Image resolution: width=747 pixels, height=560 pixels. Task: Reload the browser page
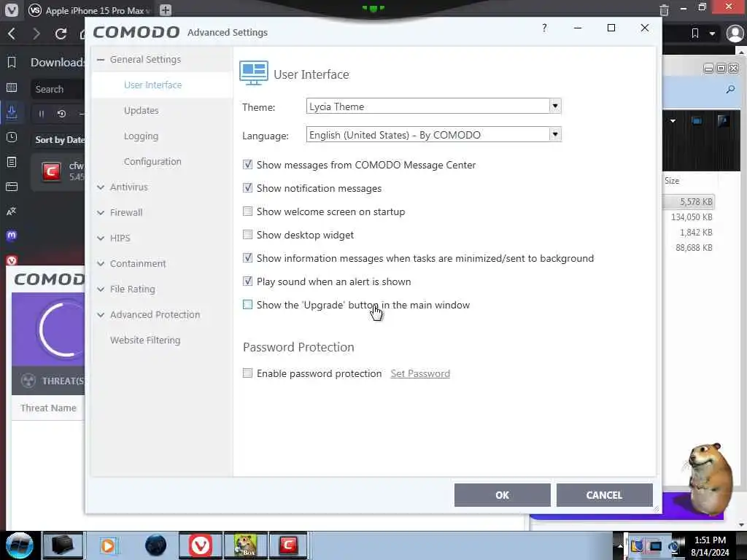pos(61,34)
